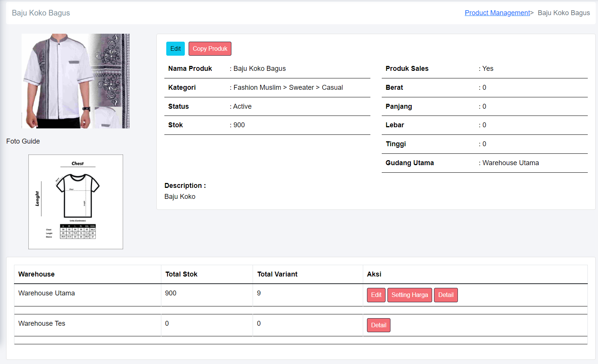Open the Foto Guide size chart image
This screenshot has width=598, height=364.
coord(76,202)
